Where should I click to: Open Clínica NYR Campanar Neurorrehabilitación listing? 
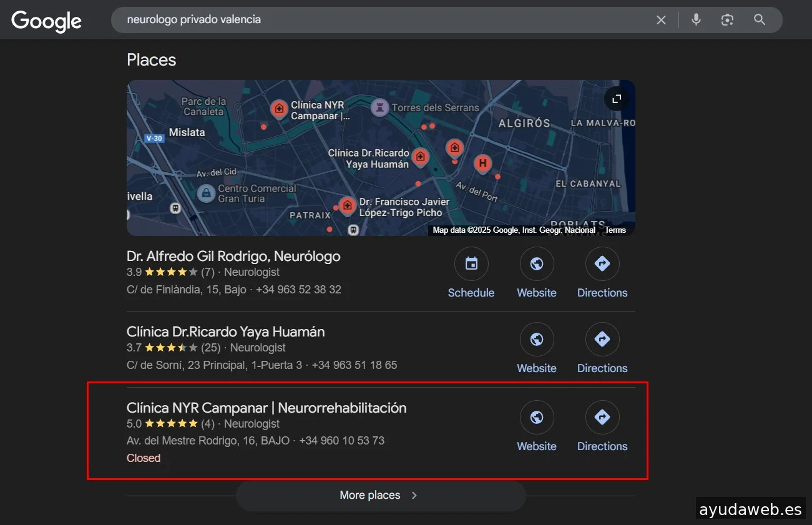tap(267, 408)
